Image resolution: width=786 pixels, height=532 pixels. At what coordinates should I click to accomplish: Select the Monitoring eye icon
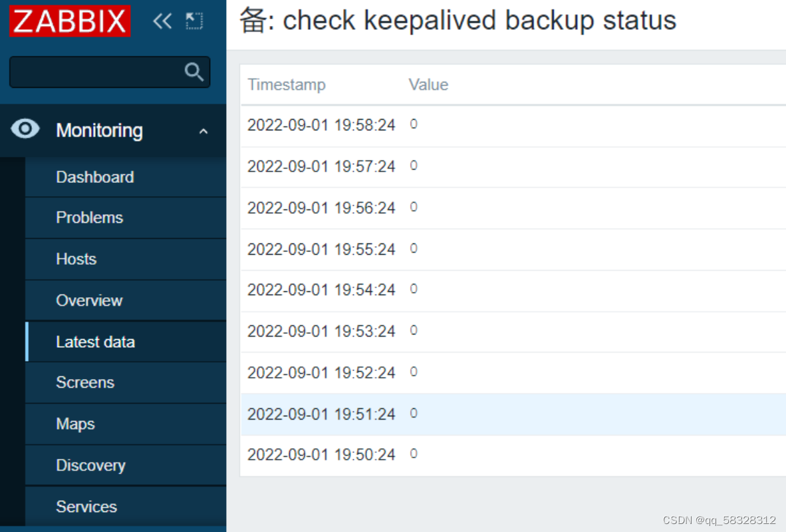pos(25,130)
